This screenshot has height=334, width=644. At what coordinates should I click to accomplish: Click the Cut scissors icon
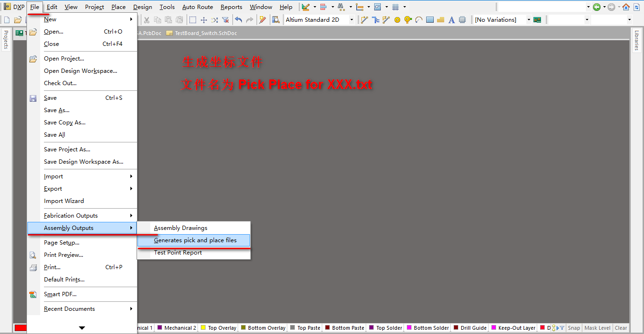[x=146, y=20]
